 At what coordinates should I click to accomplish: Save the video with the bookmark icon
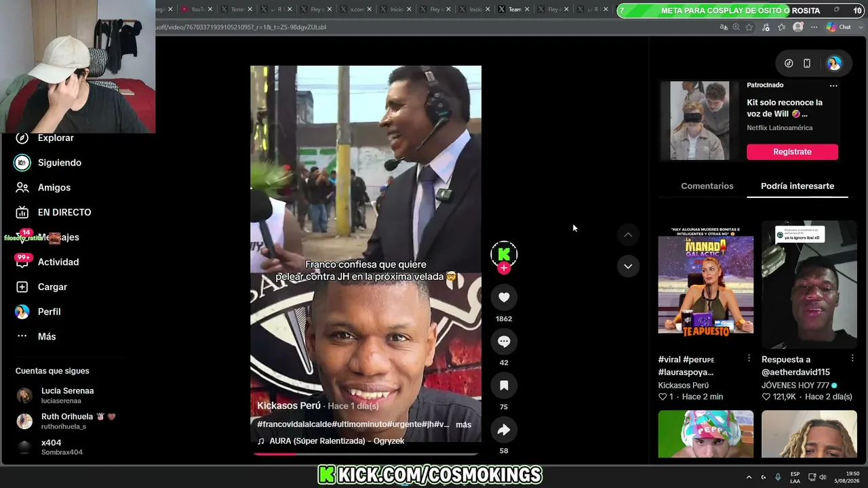504,386
